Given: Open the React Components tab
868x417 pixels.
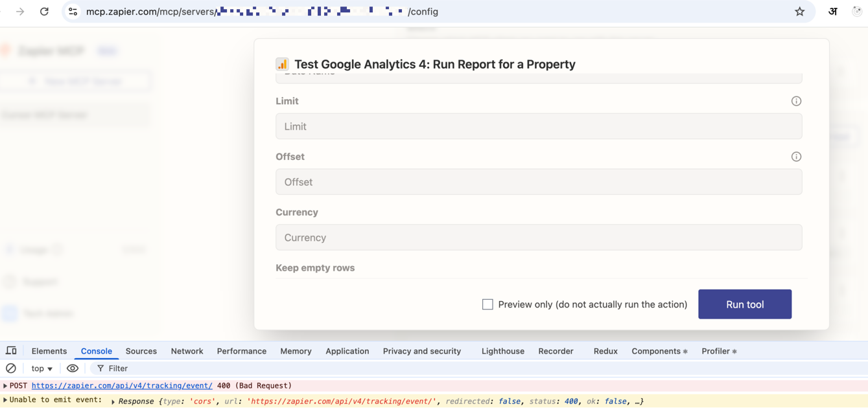Looking at the screenshot, I should [659, 351].
